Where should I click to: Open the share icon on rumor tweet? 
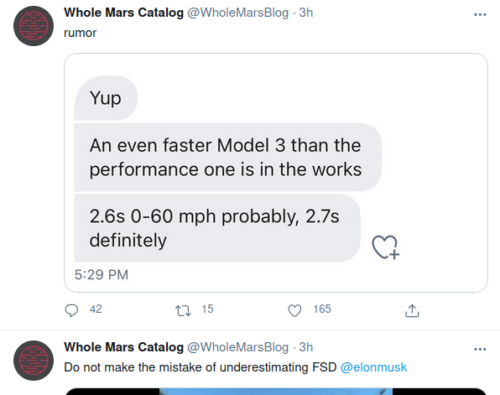412,310
